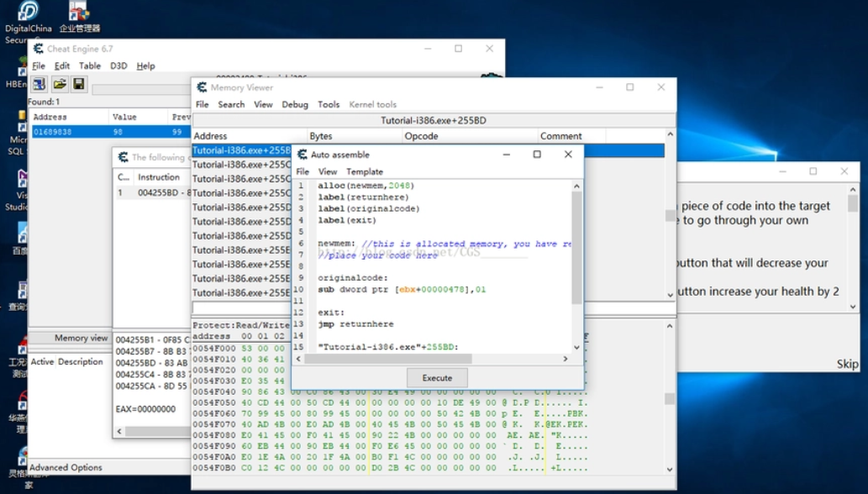Open the View menu in Auto assemble
Screen dimensions: 868x494
(327, 171)
